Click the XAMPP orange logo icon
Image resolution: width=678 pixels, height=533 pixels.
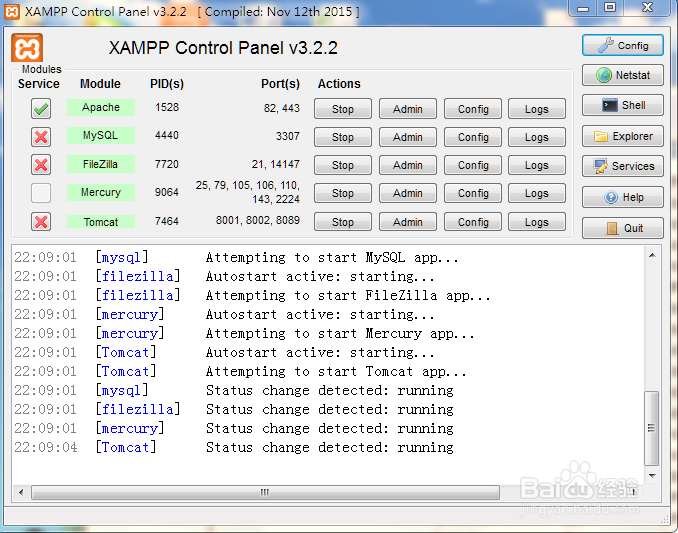(x=27, y=48)
